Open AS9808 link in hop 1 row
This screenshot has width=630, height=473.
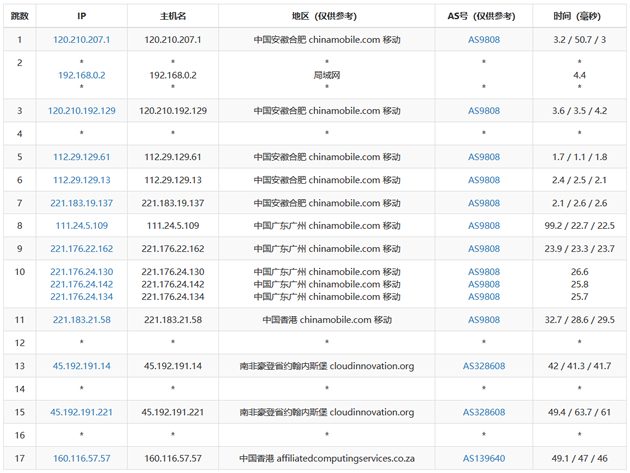click(x=484, y=40)
